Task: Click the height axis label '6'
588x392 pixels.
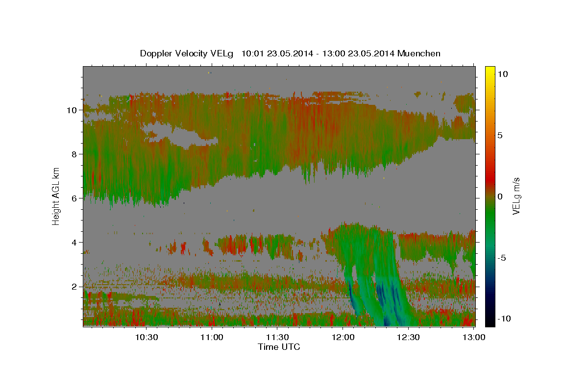Action: 75,198
